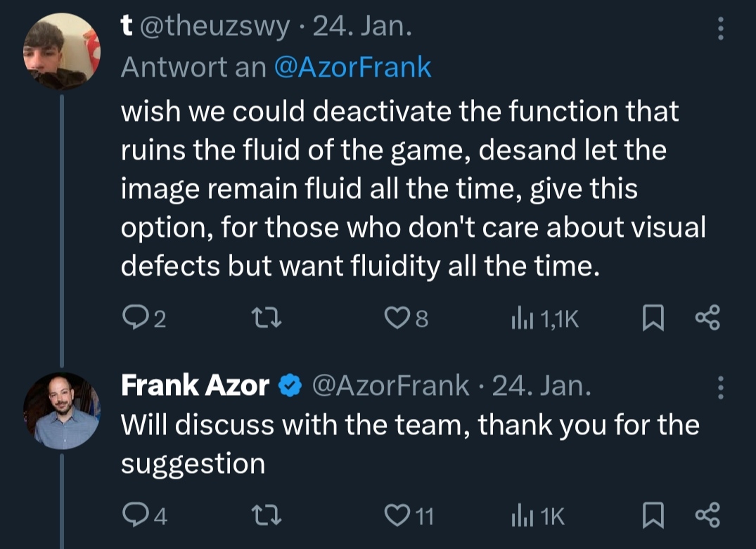Click the Frank Azor display name
The height and width of the screenshot is (549, 756).
(x=195, y=385)
